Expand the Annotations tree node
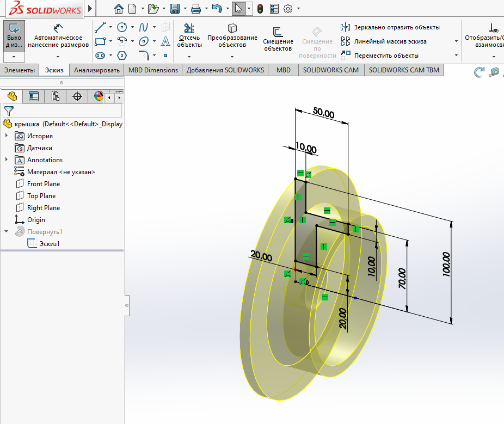The image size is (504, 424). tap(7, 159)
